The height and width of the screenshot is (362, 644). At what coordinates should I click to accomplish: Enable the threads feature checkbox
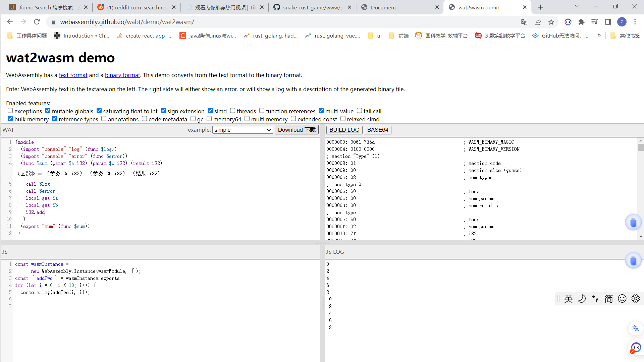[x=232, y=111]
